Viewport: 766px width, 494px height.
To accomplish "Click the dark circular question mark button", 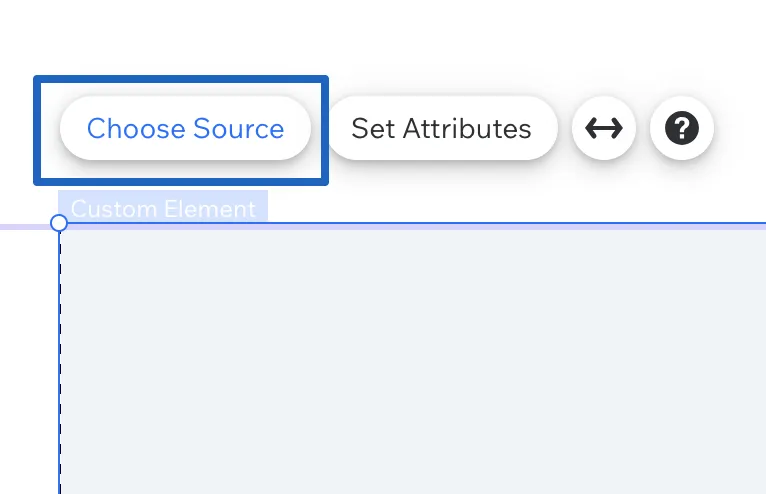I will click(x=682, y=129).
